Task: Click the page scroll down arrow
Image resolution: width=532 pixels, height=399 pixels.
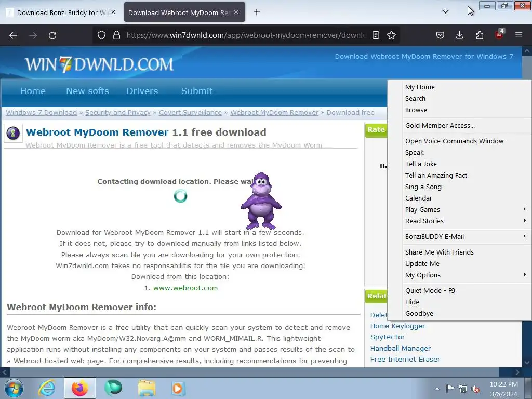Action: (527, 363)
